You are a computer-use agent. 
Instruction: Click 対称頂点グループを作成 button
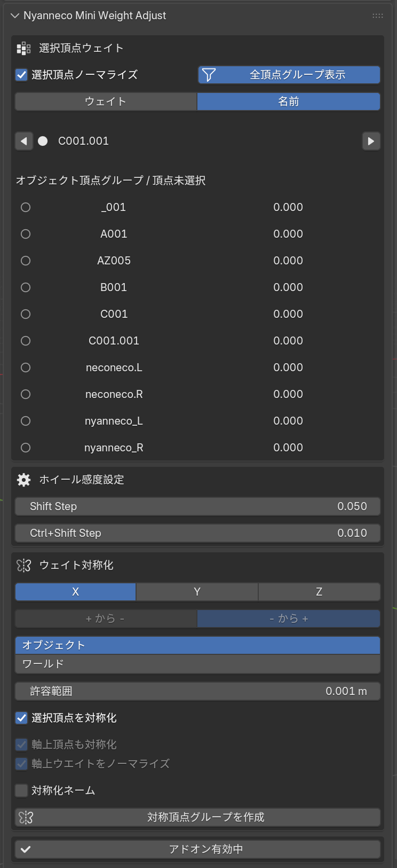[x=197, y=817]
